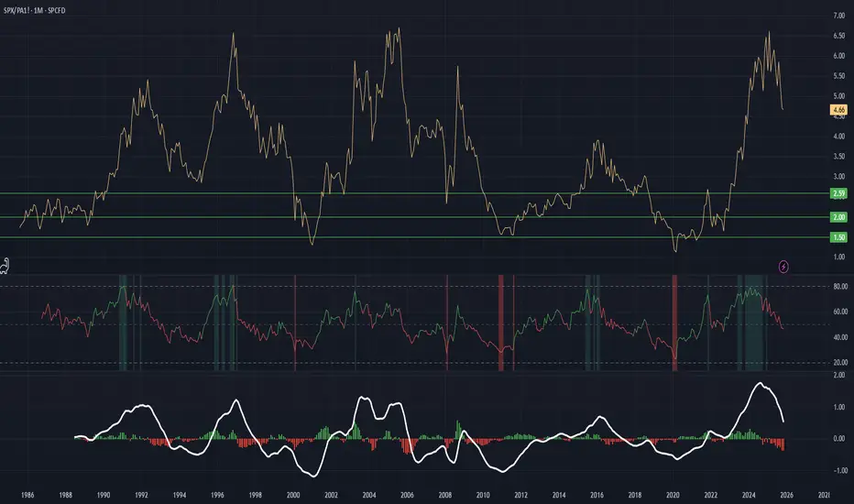Click 3.00 on the price axis
Image resolution: width=854 pixels, height=504 pixels.
tap(838, 177)
